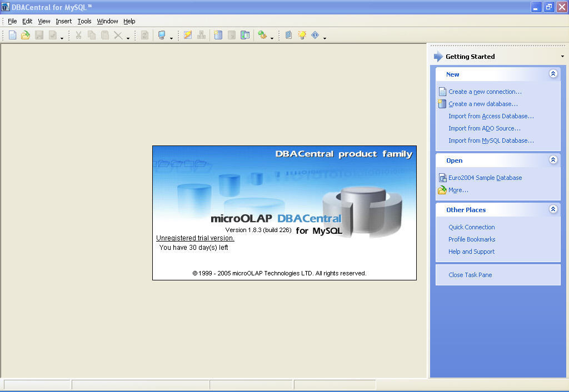The height and width of the screenshot is (392, 569).
Task: Click the Unregistered trial version link
Action: [x=195, y=238]
